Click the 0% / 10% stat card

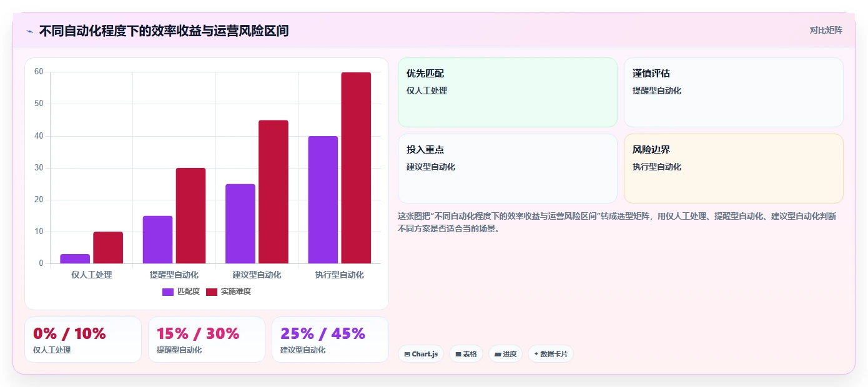pos(83,340)
